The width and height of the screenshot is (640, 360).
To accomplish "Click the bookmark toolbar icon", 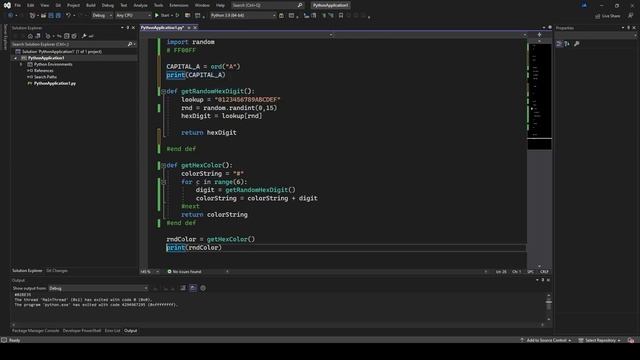I will pos(341,16).
